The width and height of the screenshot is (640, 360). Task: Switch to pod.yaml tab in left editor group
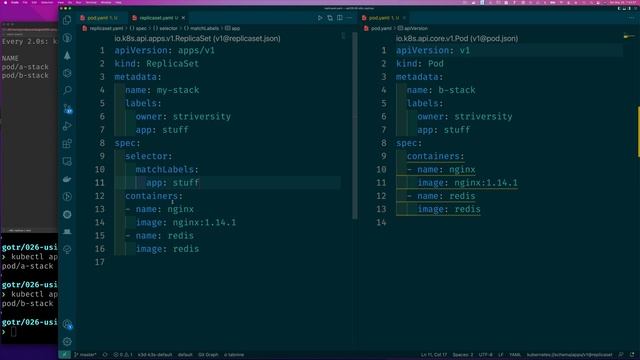[102, 18]
